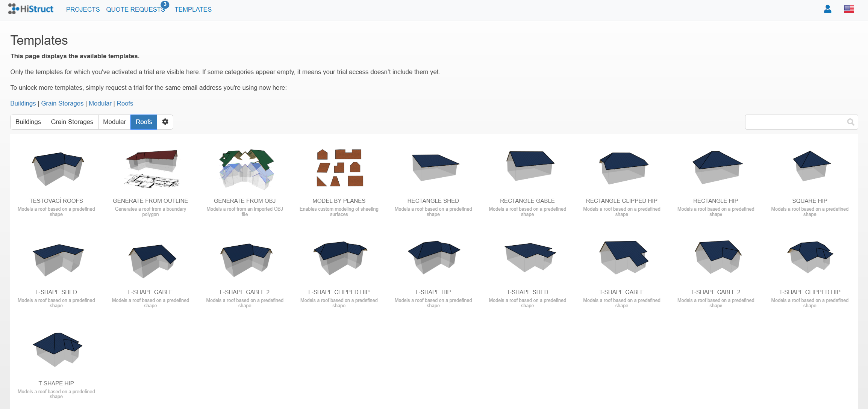Screen dimensions: 868x409
Task: Select the T-SHAPE HIP template
Action: (56, 349)
